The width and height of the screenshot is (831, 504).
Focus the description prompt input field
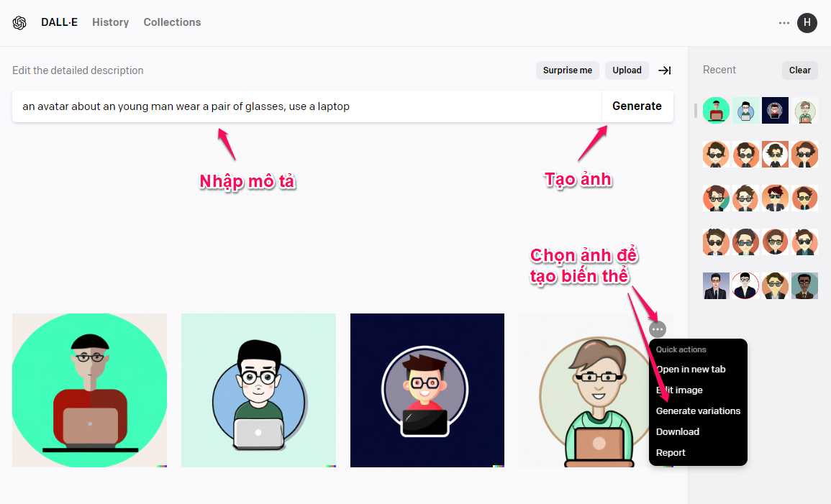[306, 106]
